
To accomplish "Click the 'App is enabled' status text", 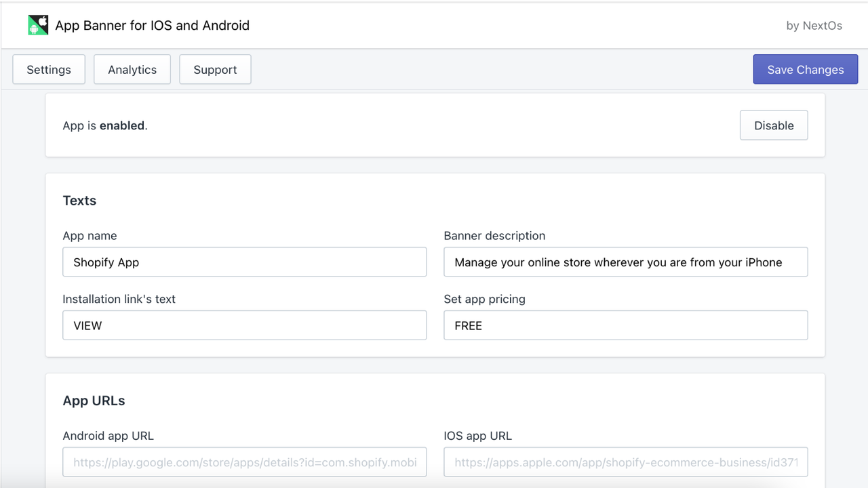I will [104, 125].
